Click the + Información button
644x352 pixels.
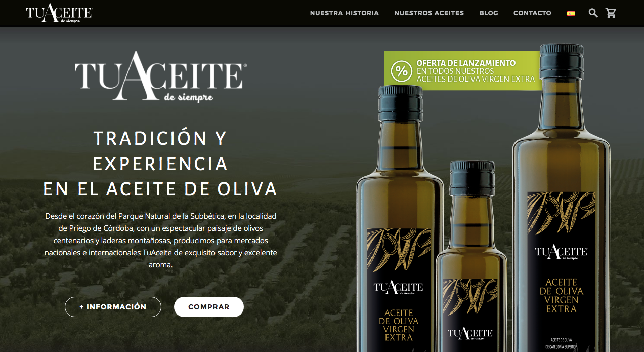coord(113,307)
